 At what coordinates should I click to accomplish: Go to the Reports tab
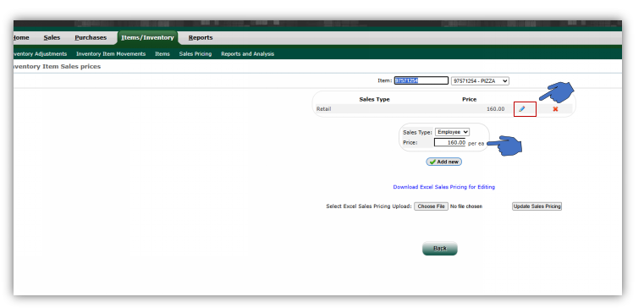201,37
